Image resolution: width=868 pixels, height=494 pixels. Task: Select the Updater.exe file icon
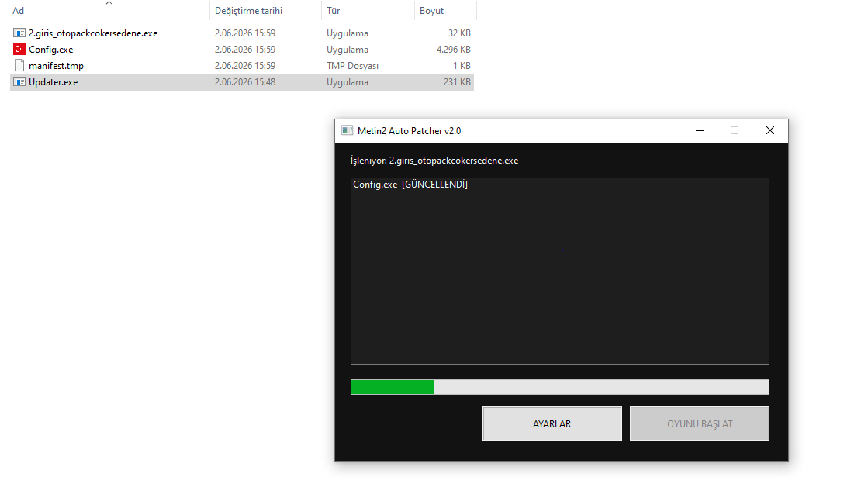tap(19, 82)
